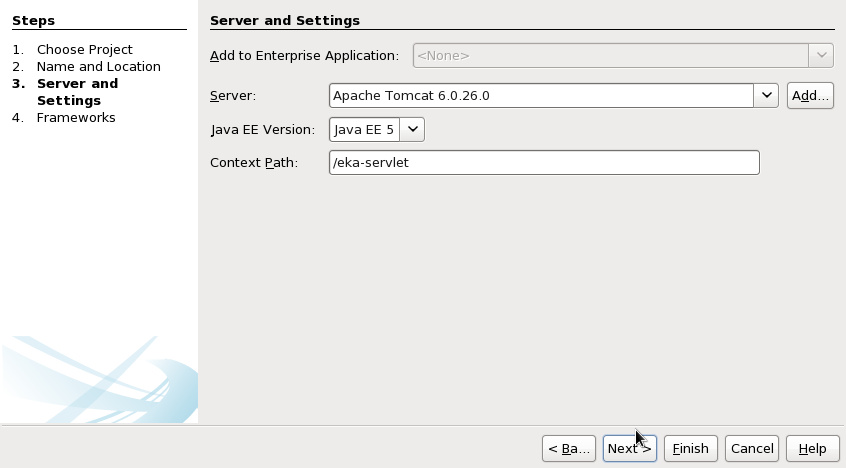Image resolution: width=846 pixels, height=468 pixels.
Task: Select the Choose Project step
Action: pos(85,50)
